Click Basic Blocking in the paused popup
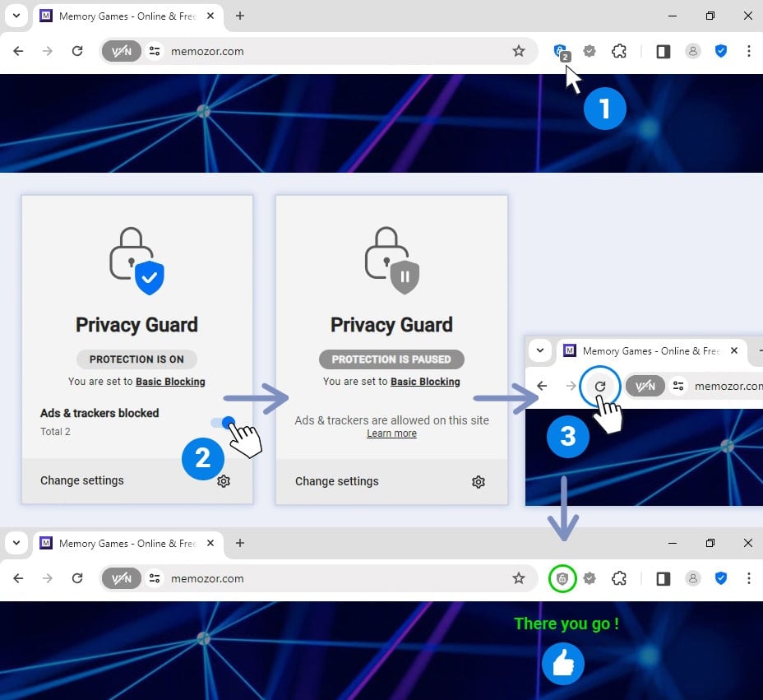 pyautogui.click(x=424, y=382)
